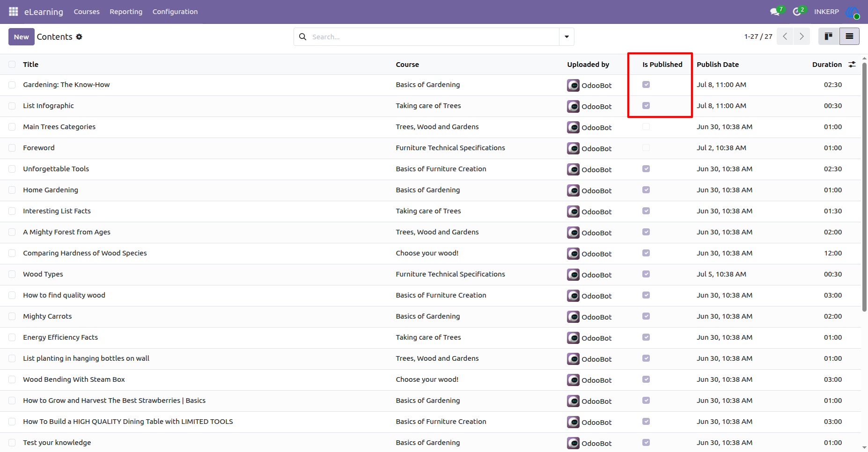
Task: Click OdooBot avatar in Wood Types row
Action: pos(573,275)
